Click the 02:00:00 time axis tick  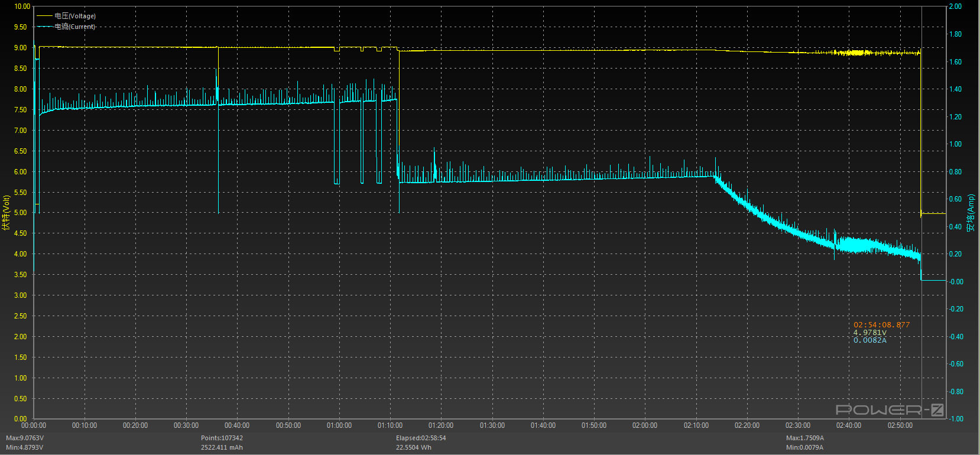645,425
